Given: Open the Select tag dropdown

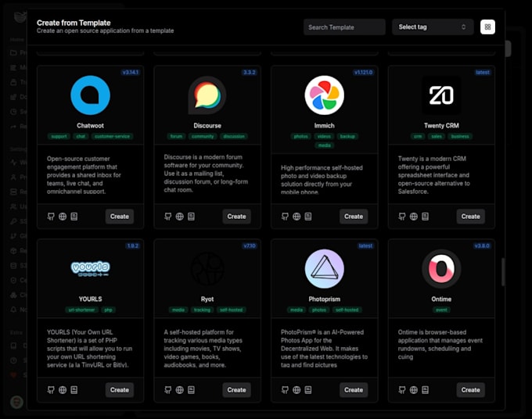Looking at the screenshot, I should pos(433,27).
